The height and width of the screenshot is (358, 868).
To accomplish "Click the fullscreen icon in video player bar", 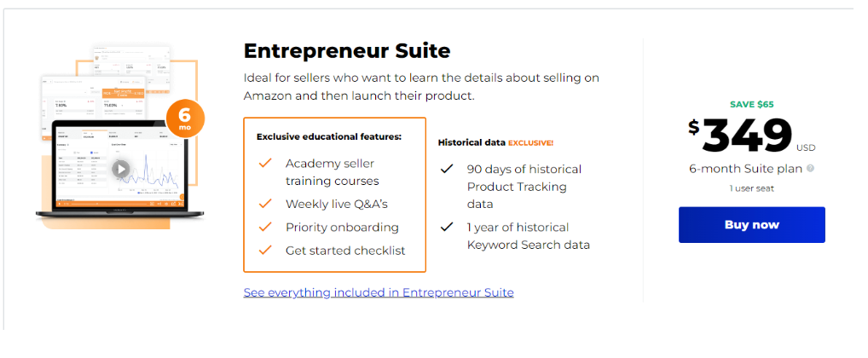I will [x=181, y=204].
